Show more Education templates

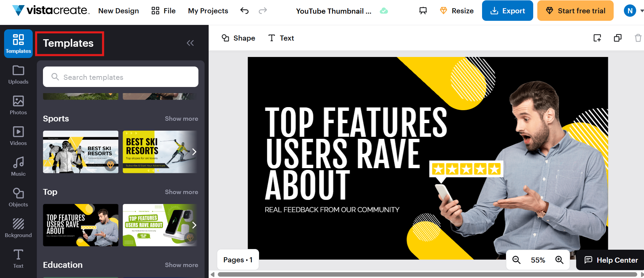tap(181, 265)
